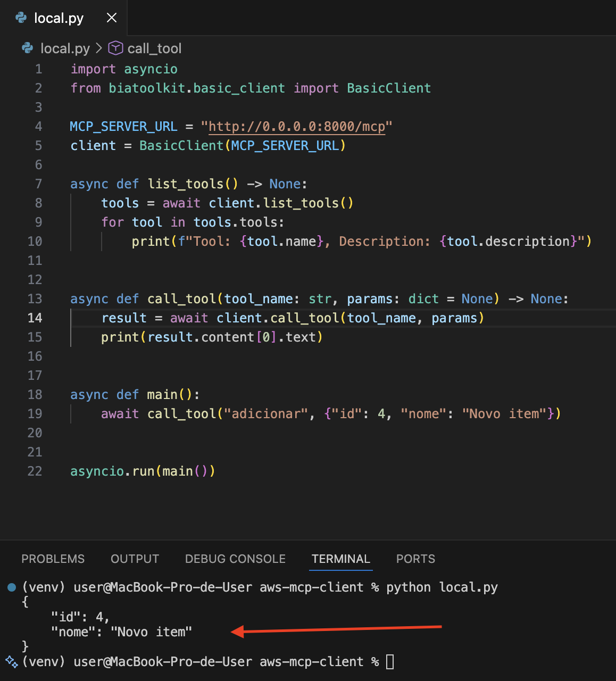Screen dimensions: 616x681
Task: Click the print f-string line 10
Action: [x=362, y=242]
